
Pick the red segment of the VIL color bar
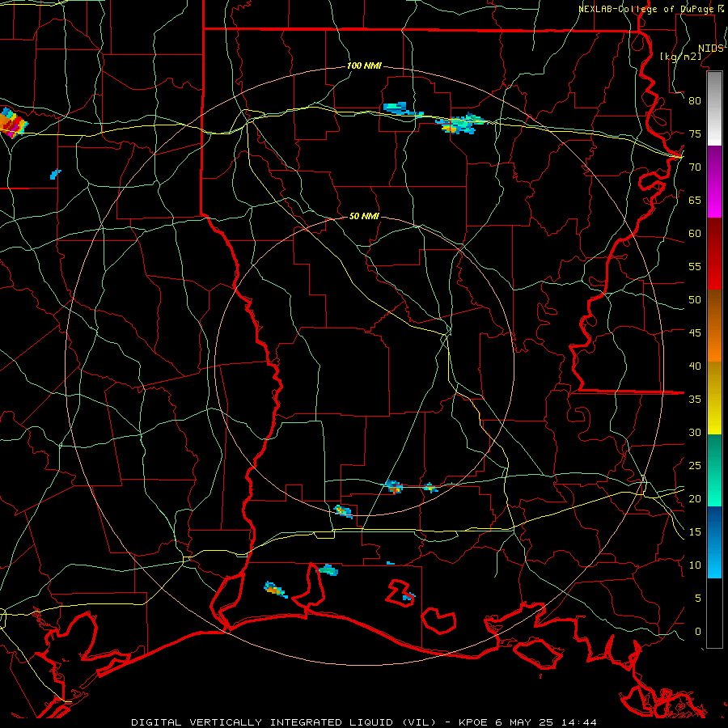(714, 253)
